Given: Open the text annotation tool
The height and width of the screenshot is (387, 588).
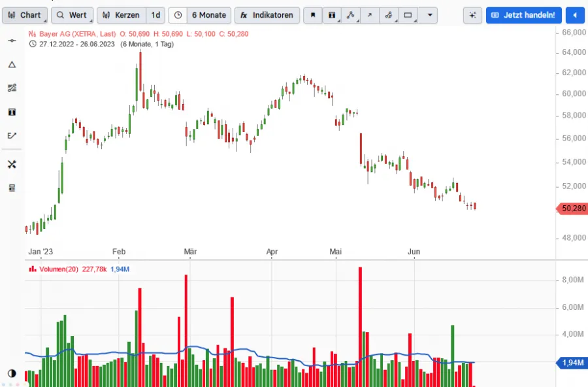Looking at the screenshot, I should [332, 15].
